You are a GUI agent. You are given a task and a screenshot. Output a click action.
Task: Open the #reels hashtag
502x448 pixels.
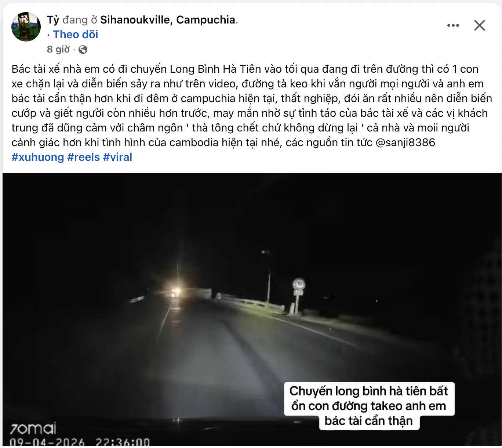84,157
